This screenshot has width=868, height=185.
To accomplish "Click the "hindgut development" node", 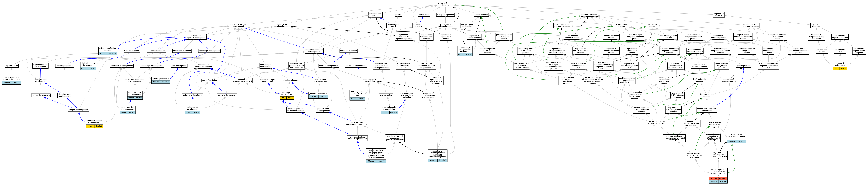I will 41,95.
